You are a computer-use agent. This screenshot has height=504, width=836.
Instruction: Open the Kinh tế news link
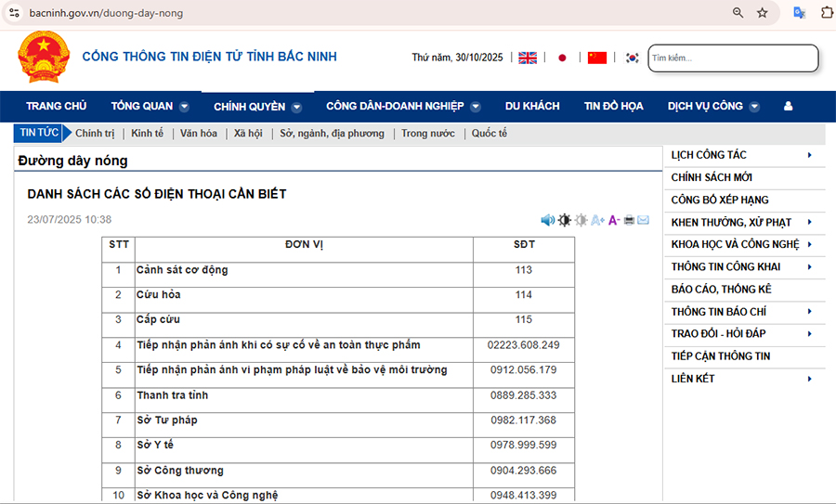click(147, 134)
